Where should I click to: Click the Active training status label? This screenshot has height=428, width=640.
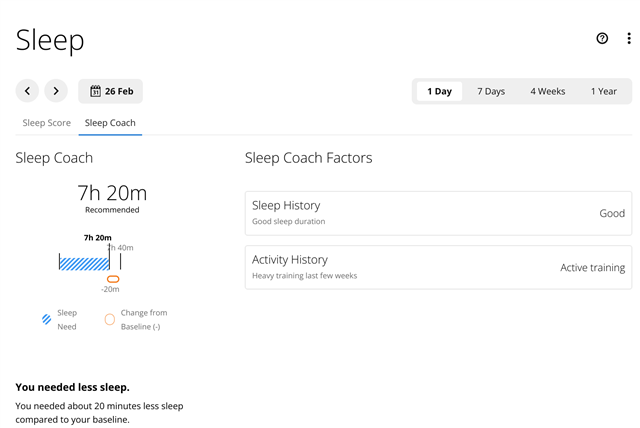592,268
